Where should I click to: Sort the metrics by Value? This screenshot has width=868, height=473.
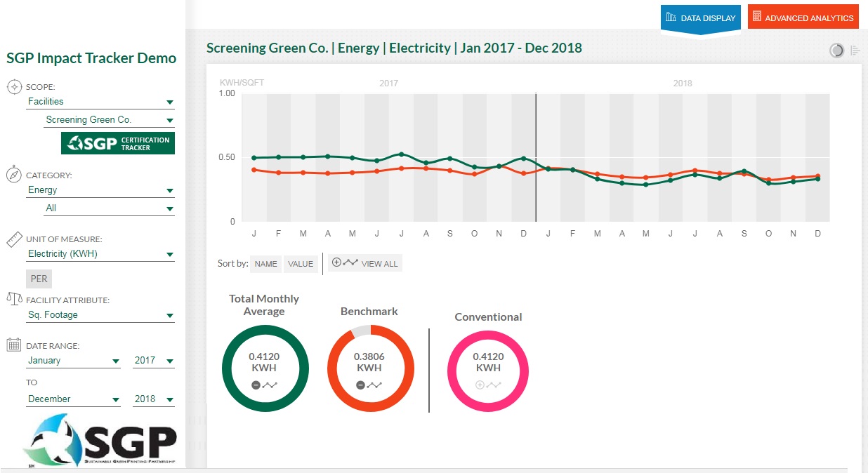pos(301,264)
